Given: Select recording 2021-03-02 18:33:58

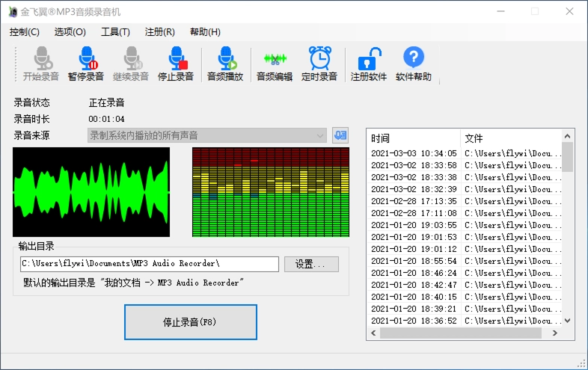Looking at the screenshot, I should point(465,165).
